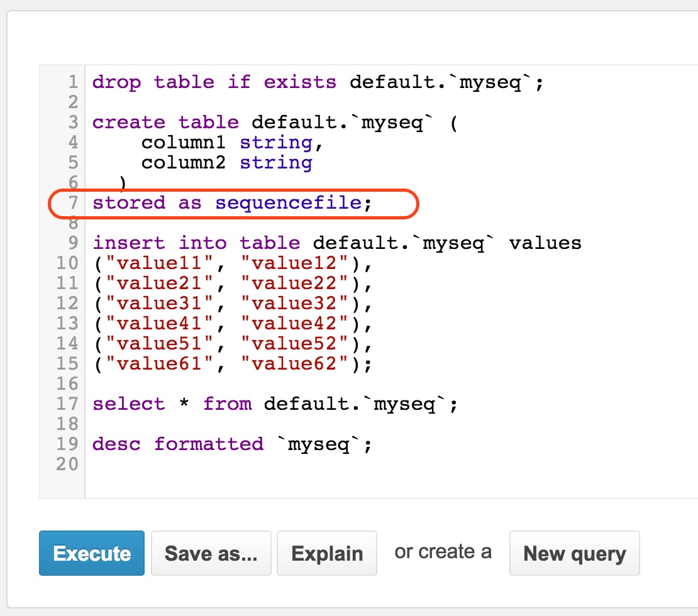Click line number 20 in the gutter
This screenshot has width=698, height=616.
(x=67, y=465)
